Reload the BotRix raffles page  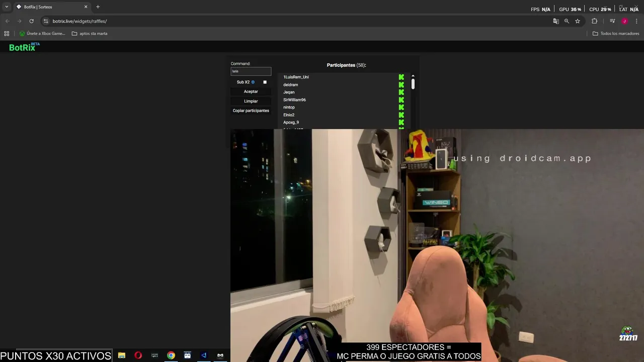[x=31, y=21]
